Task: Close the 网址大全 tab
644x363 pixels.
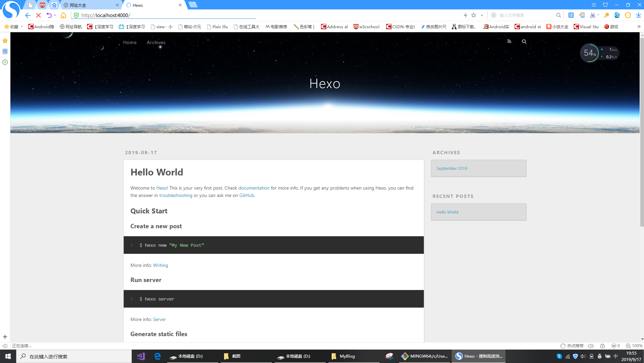Action: (117, 5)
